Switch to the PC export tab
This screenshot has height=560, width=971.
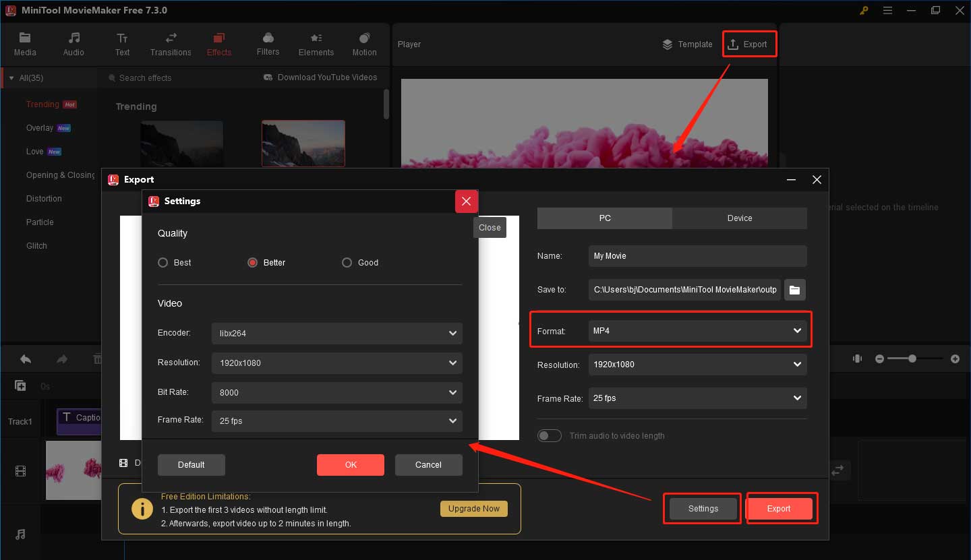605,218
